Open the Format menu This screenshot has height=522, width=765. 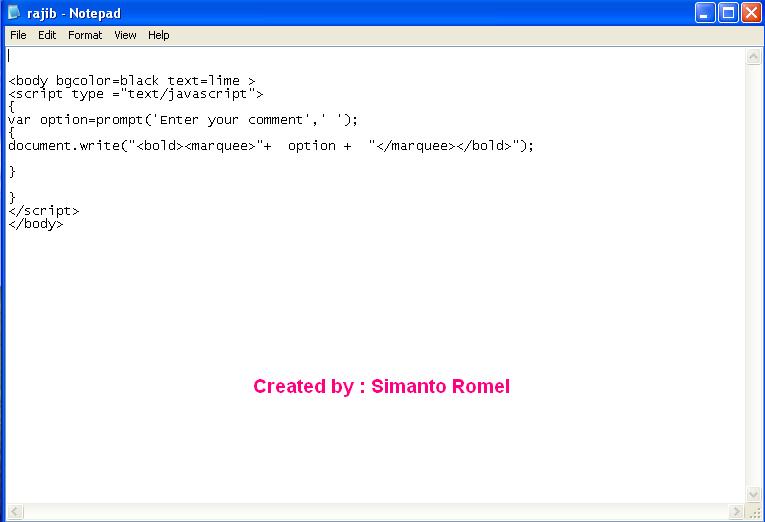(x=85, y=35)
